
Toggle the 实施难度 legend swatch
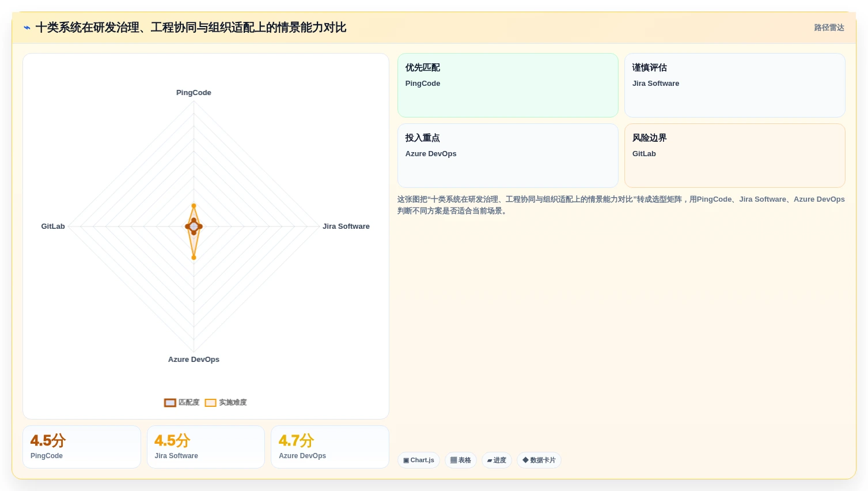(x=210, y=403)
